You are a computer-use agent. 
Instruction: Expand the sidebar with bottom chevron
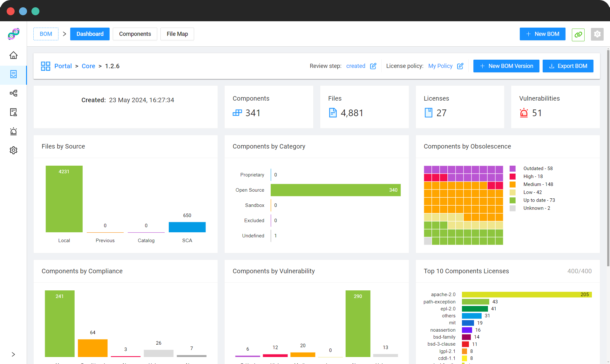click(13, 354)
